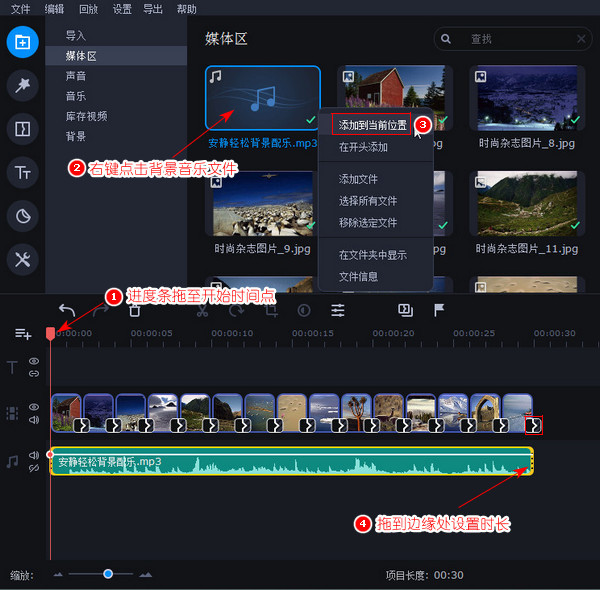Open the 帮助 menu
Screen dimensions: 600x590
pyautogui.click(x=186, y=8)
